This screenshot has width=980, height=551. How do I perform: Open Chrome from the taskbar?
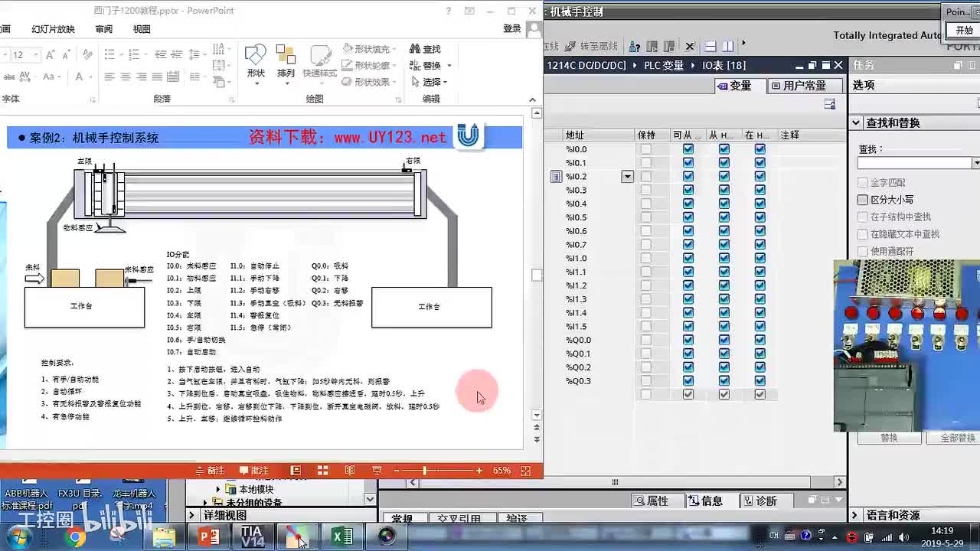point(75,537)
